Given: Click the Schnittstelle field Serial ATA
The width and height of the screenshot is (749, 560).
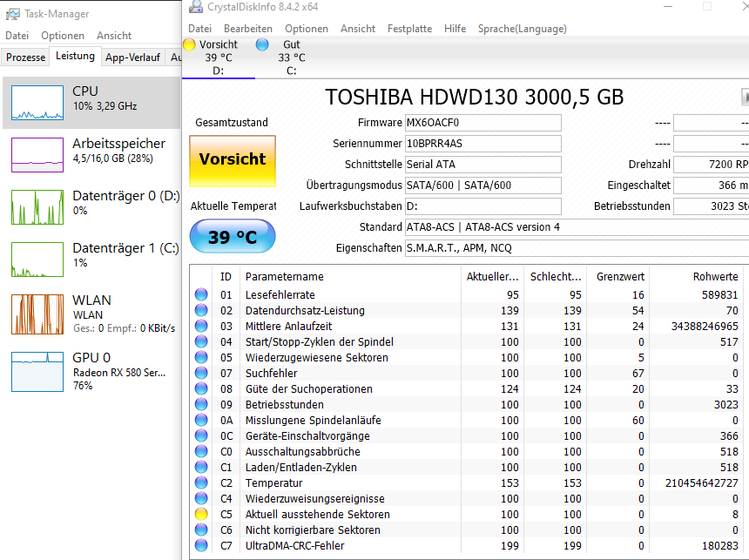Looking at the screenshot, I should (x=483, y=165).
